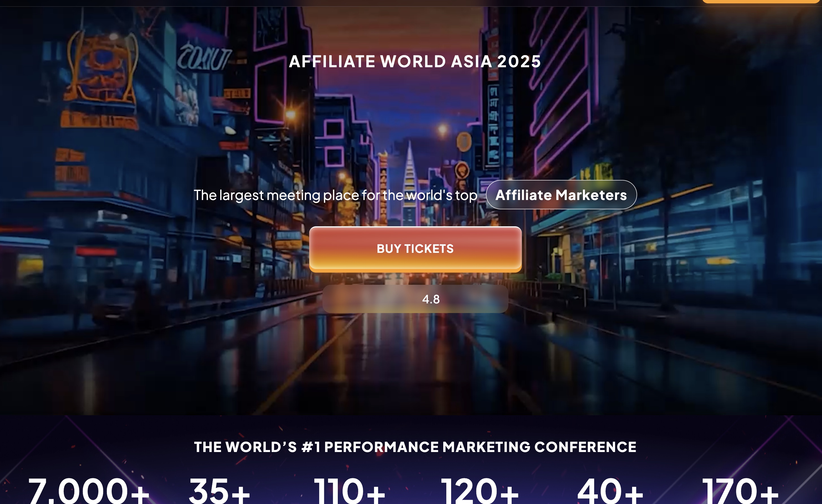The height and width of the screenshot is (504, 822).
Task: Click the pink neon square window frames
Action: (334, 143)
